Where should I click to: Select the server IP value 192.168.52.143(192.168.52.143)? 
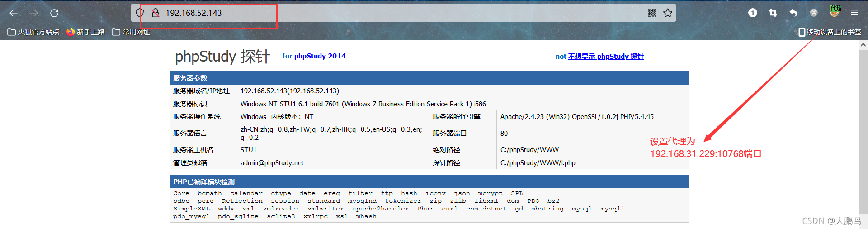tap(290, 91)
